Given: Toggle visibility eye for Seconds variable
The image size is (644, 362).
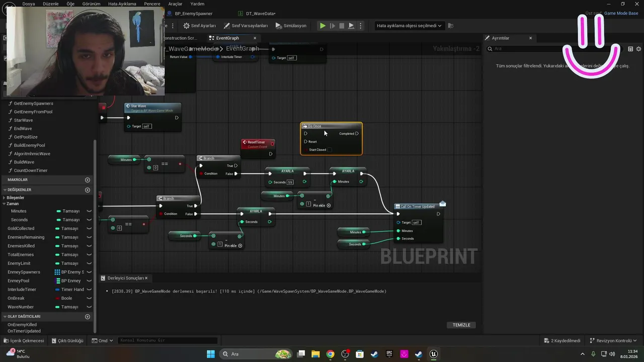Looking at the screenshot, I should tap(89, 220).
